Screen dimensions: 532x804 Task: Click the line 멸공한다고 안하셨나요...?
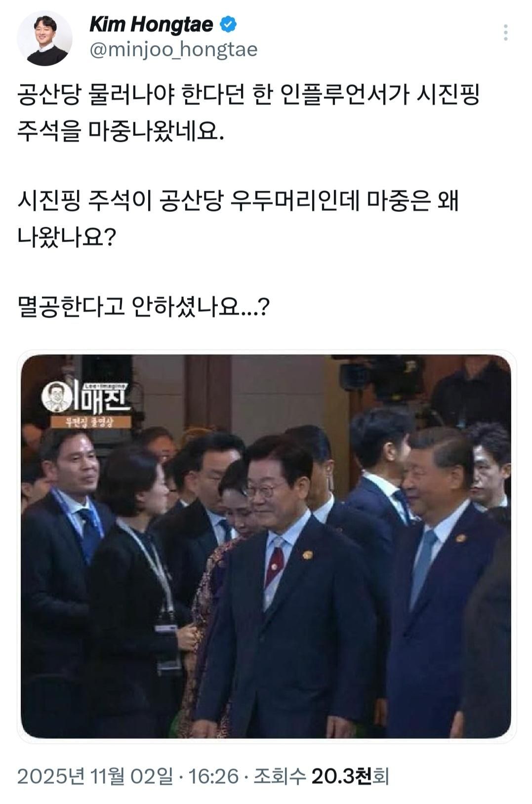tap(144, 308)
